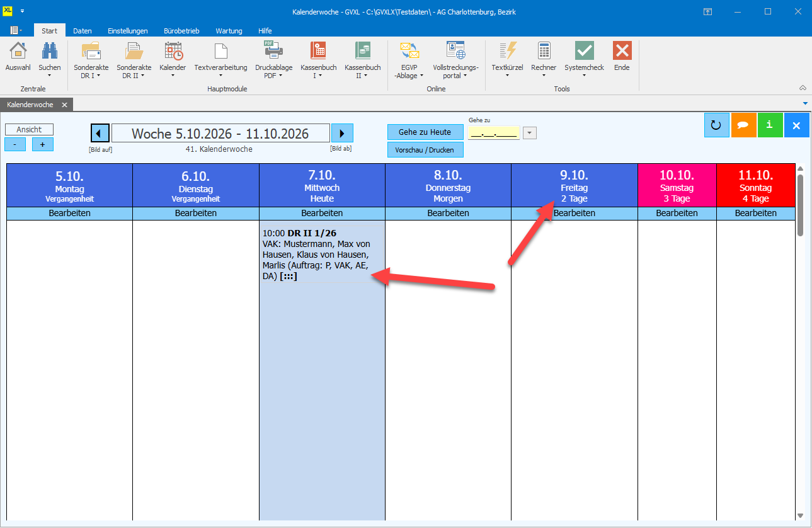Open the Hilfe ribbon tab

[x=265, y=30]
